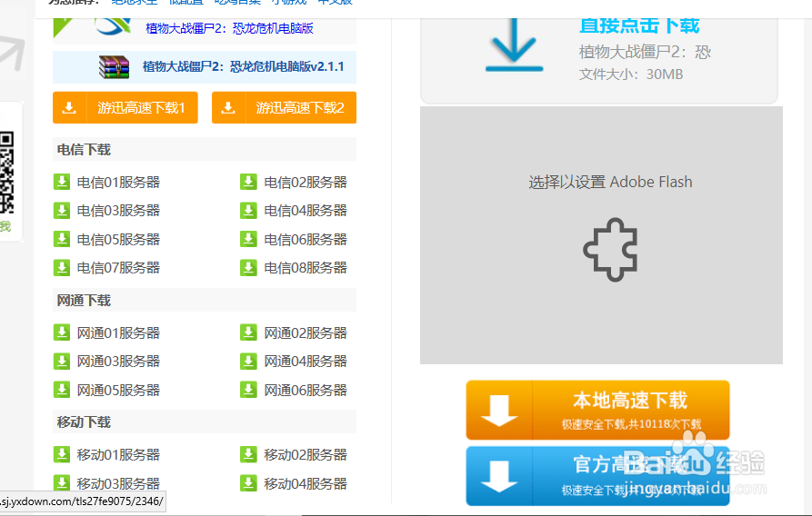
Task: Click the 直接点击下载 heading
Action: pyautogui.click(x=639, y=25)
